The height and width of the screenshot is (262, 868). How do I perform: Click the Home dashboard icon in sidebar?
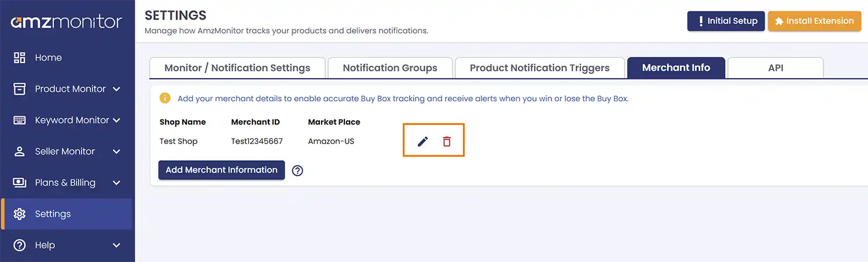pyautogui.click(x=20, y=57)
